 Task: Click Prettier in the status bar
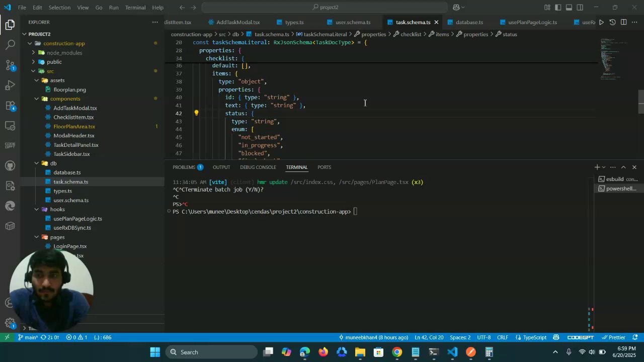(613, 337)
